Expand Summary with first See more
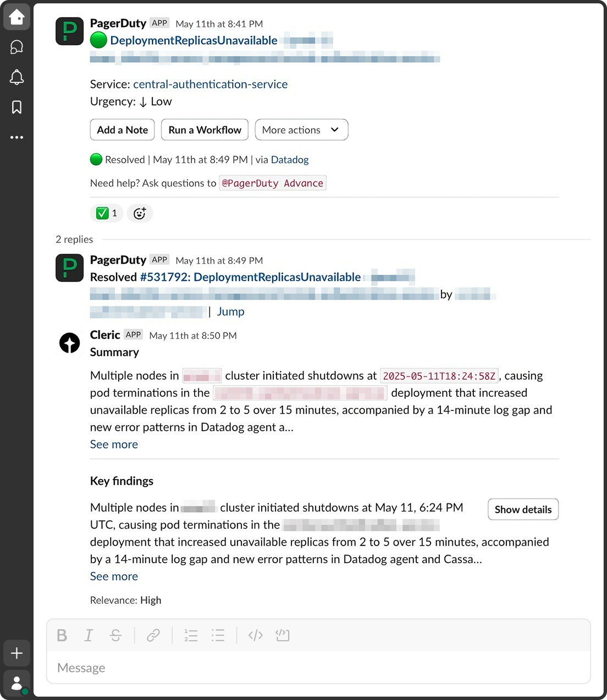This screenshot has height=700, width=607. click(114, 445)
